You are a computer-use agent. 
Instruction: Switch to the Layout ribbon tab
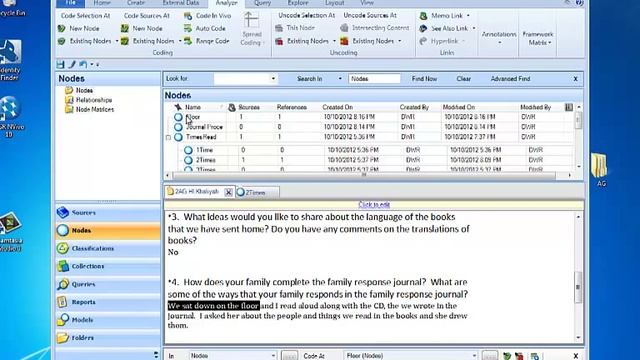pos(334,3)
